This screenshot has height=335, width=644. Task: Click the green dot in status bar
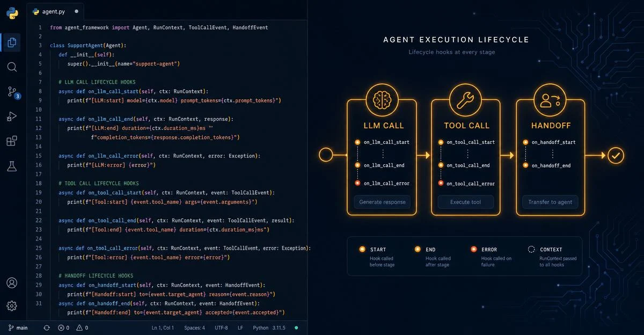click(296, 327)
